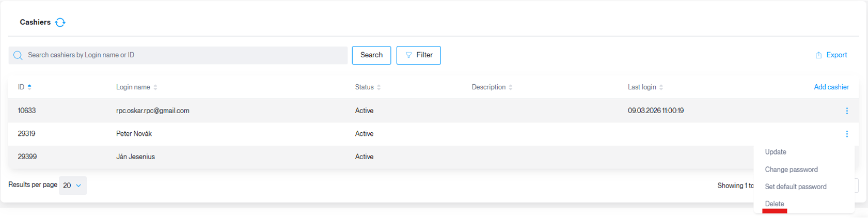The image size is (868, 218).
Task: Click the Cashiers heading
Action: [x=35, y=22]
